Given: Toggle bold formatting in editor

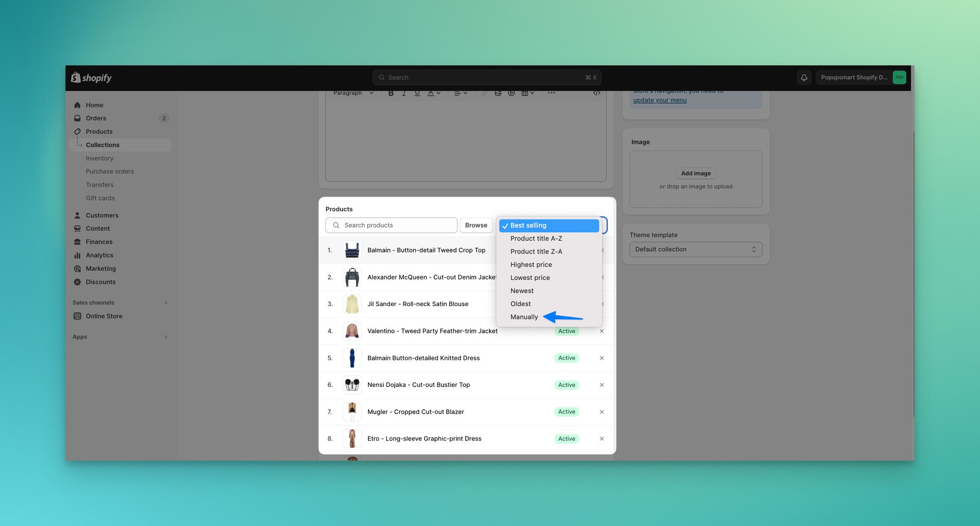Looking at the screenshot, I should pyautogui.click(x=391, y=93).
